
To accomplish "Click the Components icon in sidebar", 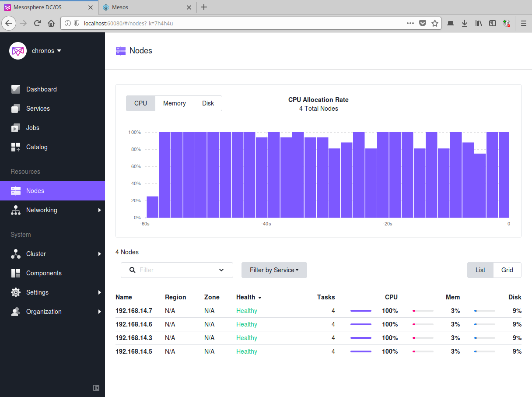I will click(x=16, y=273).
